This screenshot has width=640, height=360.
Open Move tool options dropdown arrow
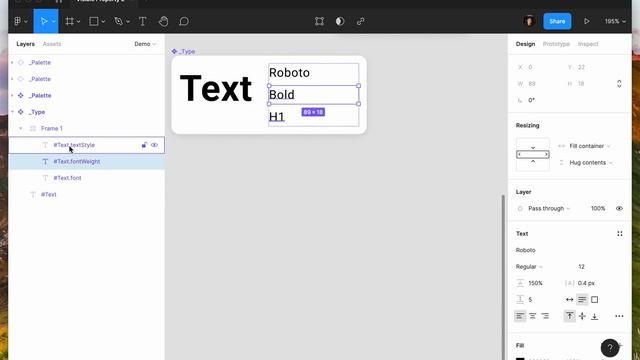coord(53,22)
